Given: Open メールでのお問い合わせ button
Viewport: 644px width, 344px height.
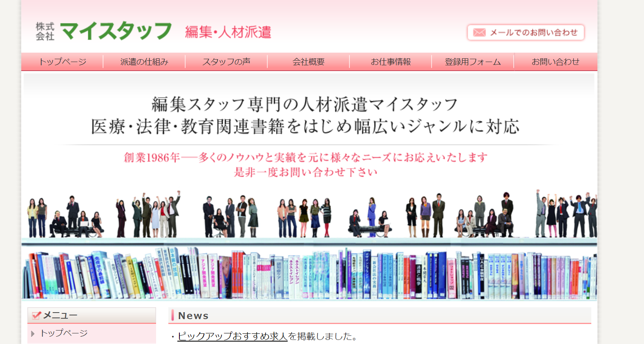Looking at the screenshot, I should click(526, 33).
